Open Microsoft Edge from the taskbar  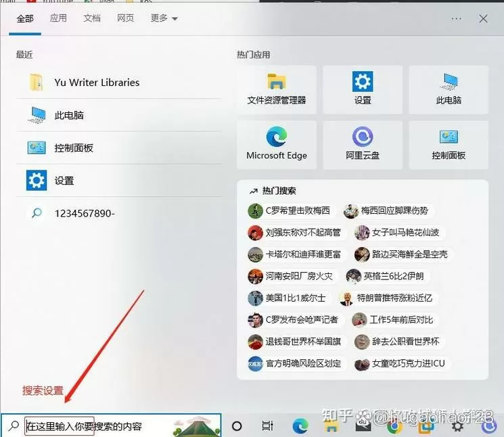300,426
